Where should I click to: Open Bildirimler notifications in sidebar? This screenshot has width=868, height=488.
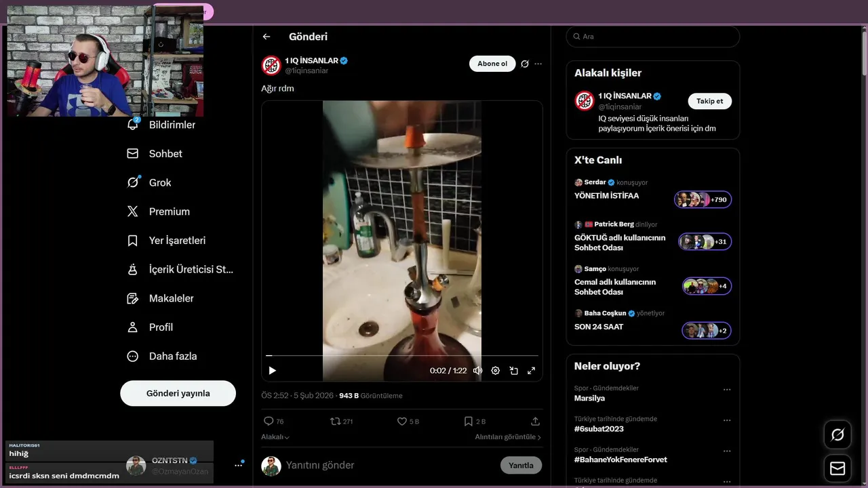pos(162,125)
